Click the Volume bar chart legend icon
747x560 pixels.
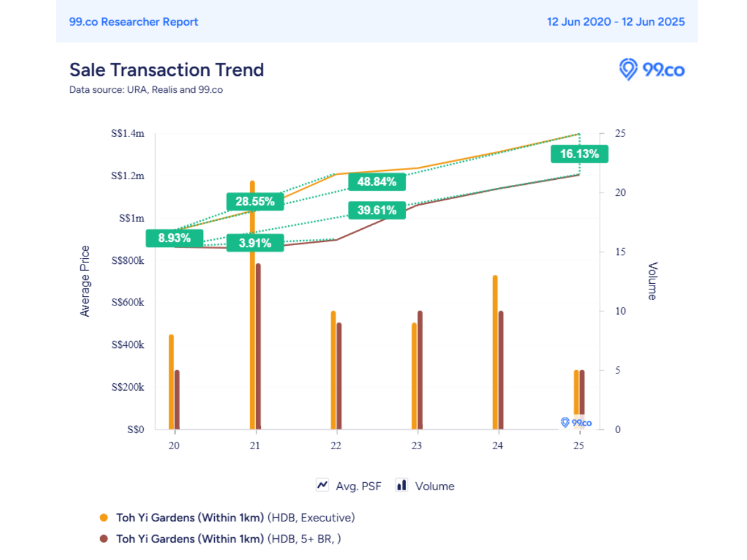pos(402,485)
